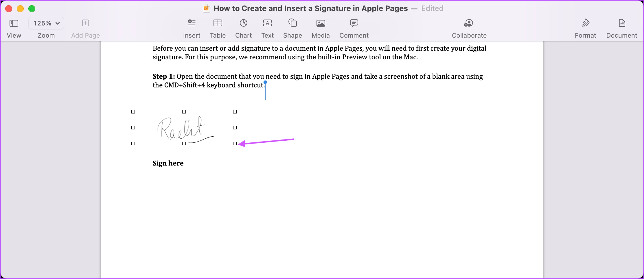
Task: Expand the 125% zoom dropdown
Action: click(46, 23)
